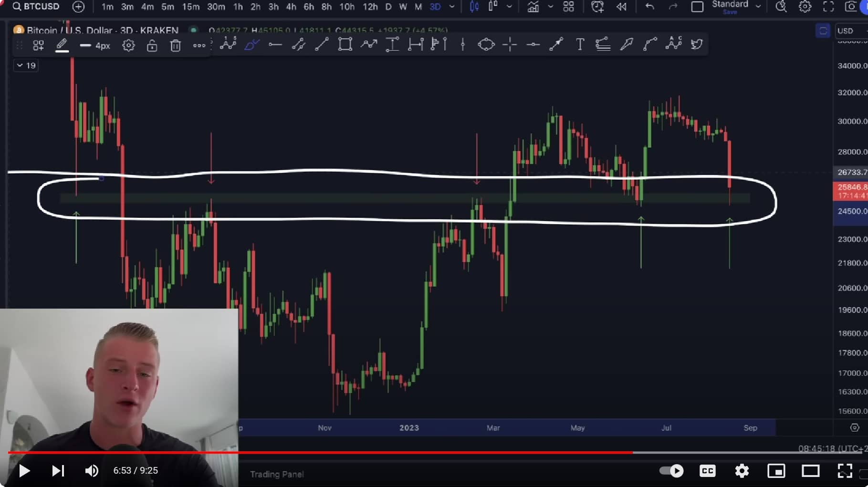Click the create alert clock icon
868x487 pixels.
click(x=597, y=7)
